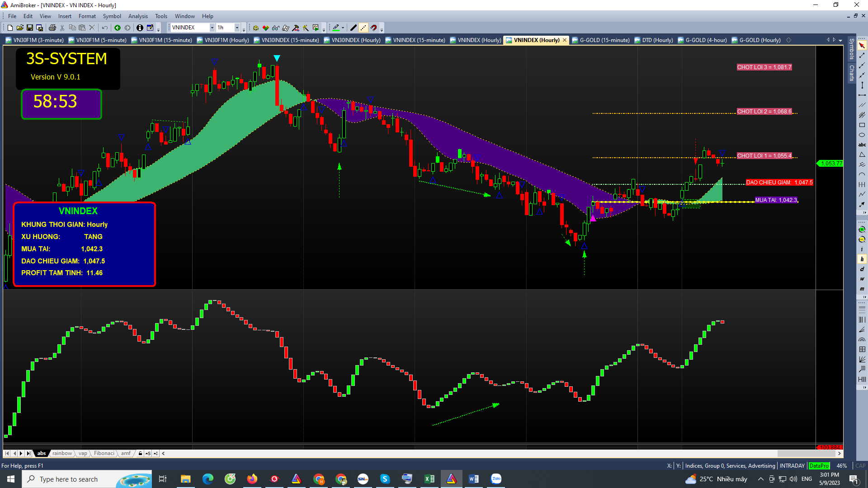The image size is (868, 488).
Task: Select the trend line drawing tool
Action: click(862, 56)
